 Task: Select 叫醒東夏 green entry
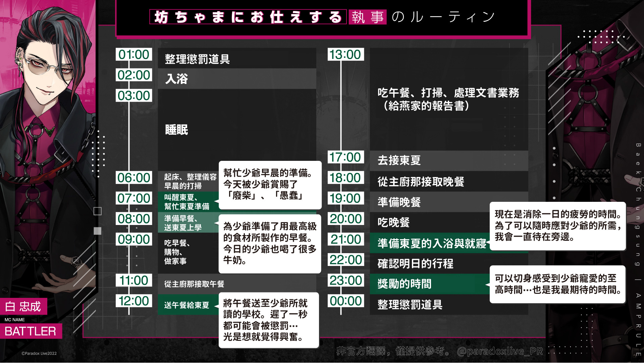[x=189, y=202]
